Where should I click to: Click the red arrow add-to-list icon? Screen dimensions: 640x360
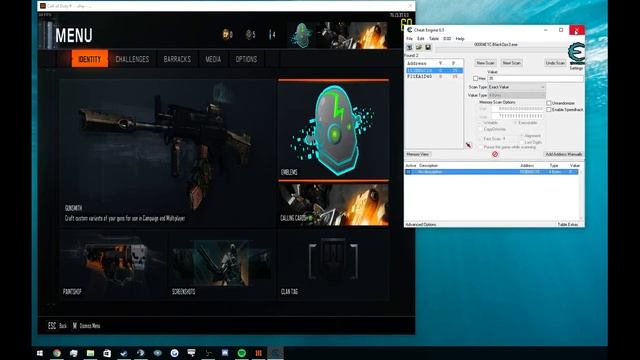click(468, 145)
